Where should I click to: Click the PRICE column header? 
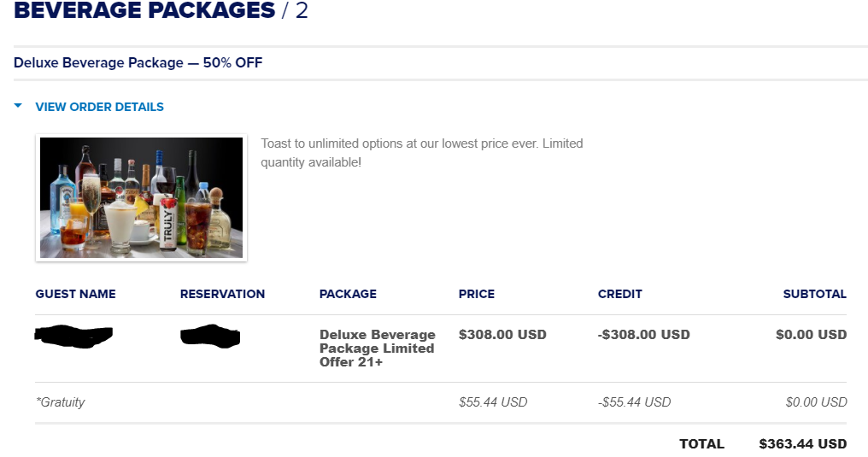click(477, 294)
